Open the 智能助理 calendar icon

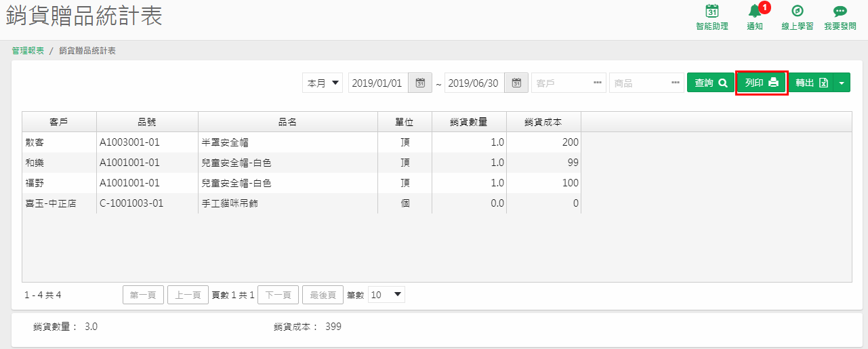pos(712,11)
